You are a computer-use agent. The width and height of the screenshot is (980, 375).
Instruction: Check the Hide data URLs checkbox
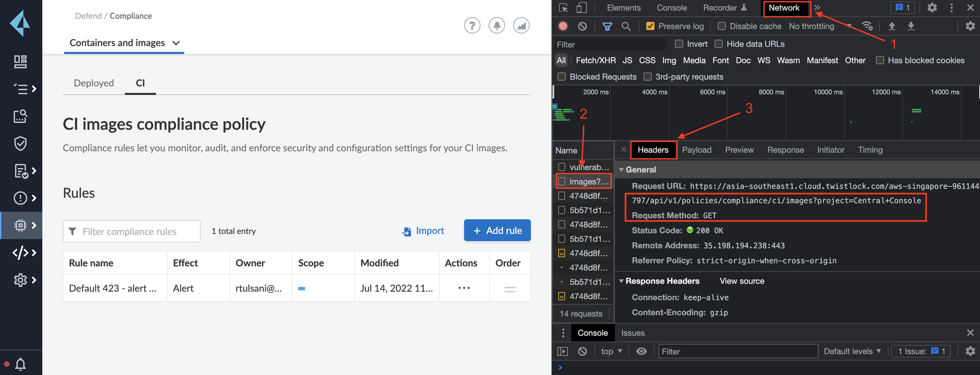coord(718,44)
